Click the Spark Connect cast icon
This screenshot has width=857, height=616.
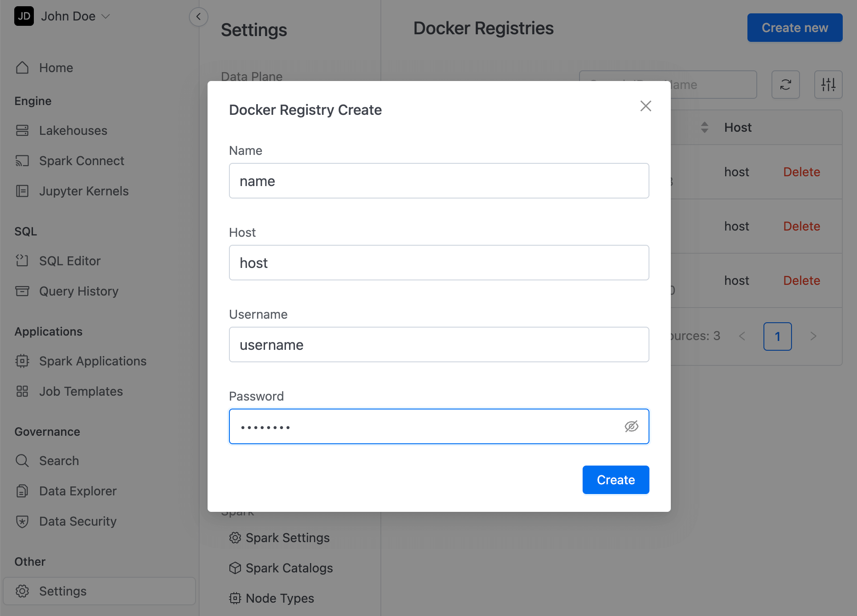pyautogui.click(x=22, y=161)
